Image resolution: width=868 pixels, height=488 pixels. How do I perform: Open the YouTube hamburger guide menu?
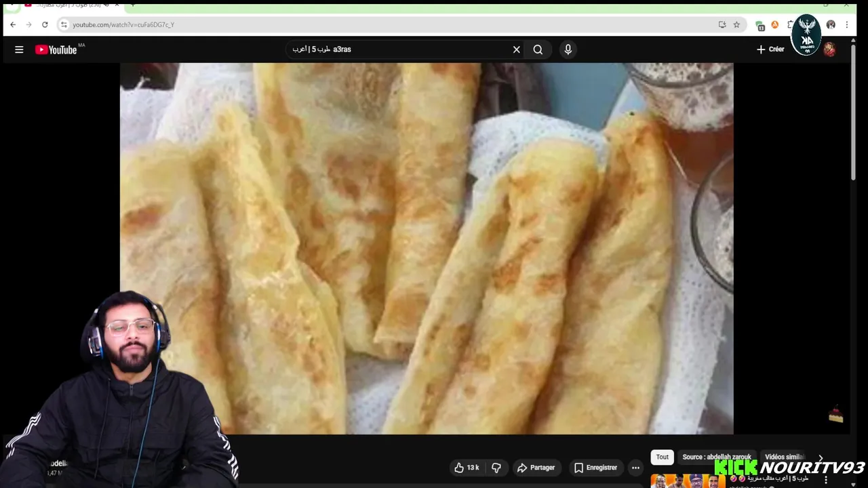coord(19,49)
